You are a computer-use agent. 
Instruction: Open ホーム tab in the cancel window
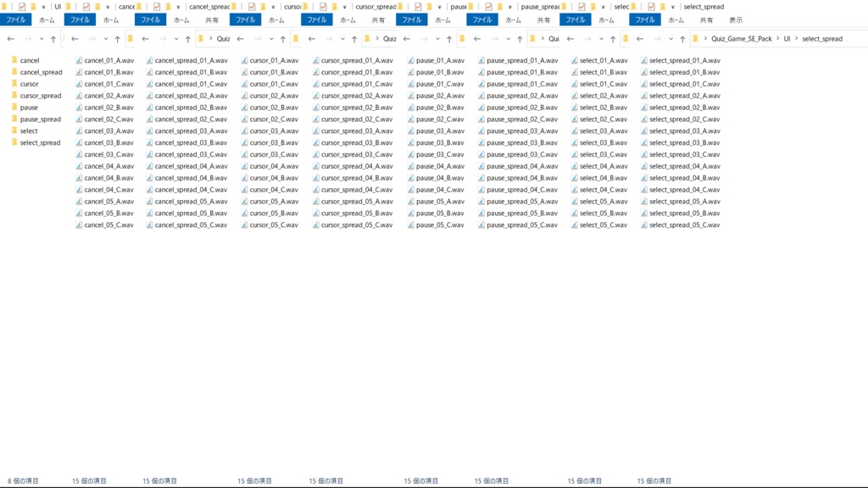tap(111, 20)
